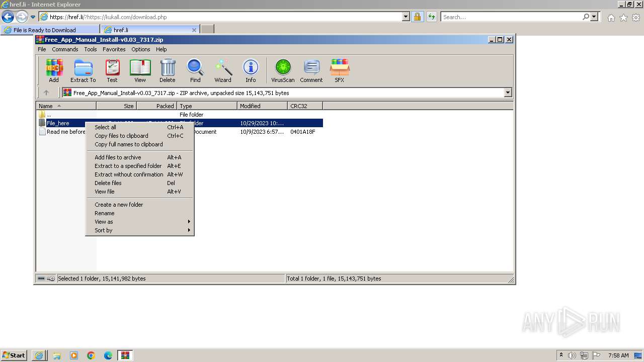The height and width of the screenshot is (362, 644).
Task: Click the volume icon in system tray
Action: (572, 355)
